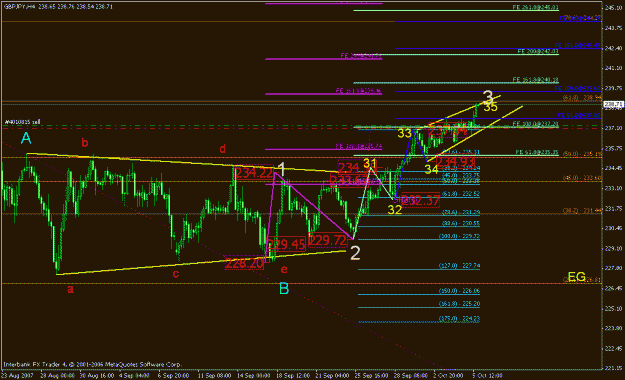Screen dimensions: 625x380
Task: Click the (161.8) - 225.20 Fibonacci level
Action: click(x=459, y=303)
